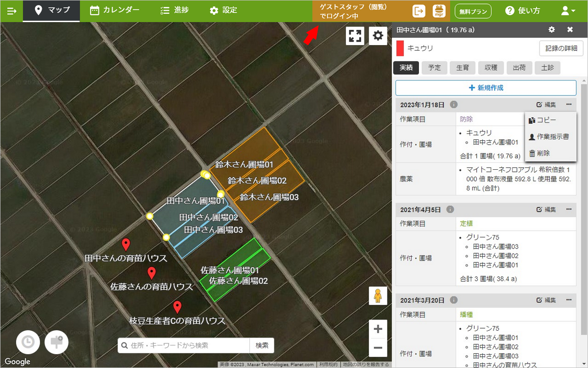588x368 pixels.
Task: Zoom in the map with plus
Action: [x=378, y=329]
